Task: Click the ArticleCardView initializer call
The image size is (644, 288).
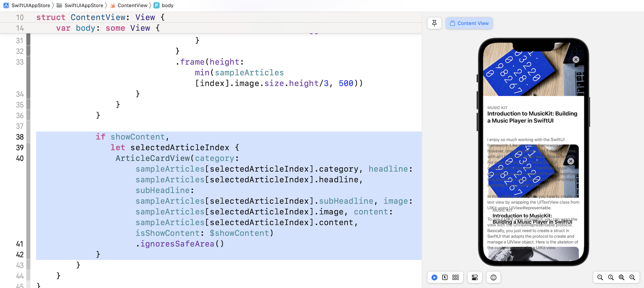Action: [x=153, y=158]
